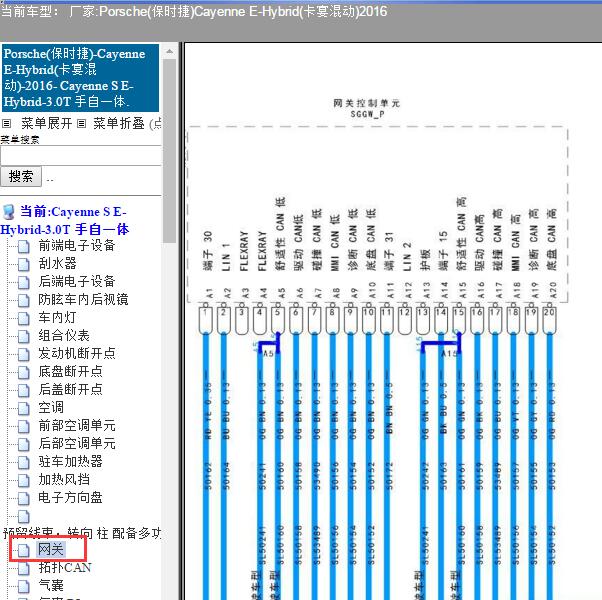The width and height of the screenshot is (602, 600).
Task: Click page icon next to 防眩车内后视镜
Action: (23, 300)
